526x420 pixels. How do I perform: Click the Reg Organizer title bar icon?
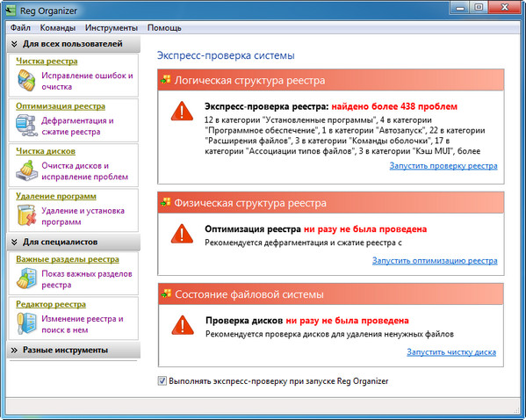click(11, 11)
